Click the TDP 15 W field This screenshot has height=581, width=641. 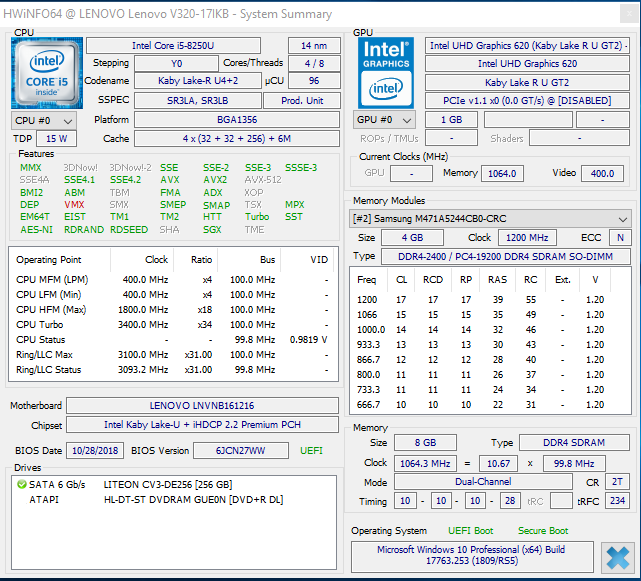tap(56, 139)
